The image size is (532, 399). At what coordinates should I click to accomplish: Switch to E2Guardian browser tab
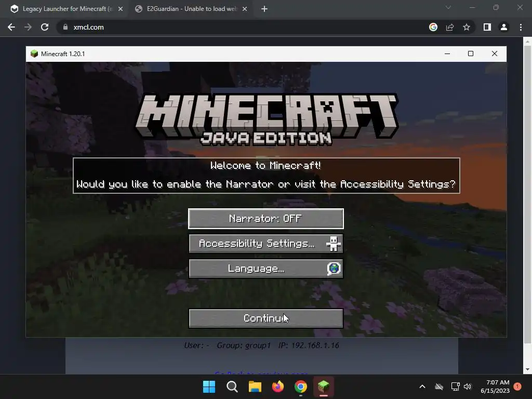(x=191, y=9)
